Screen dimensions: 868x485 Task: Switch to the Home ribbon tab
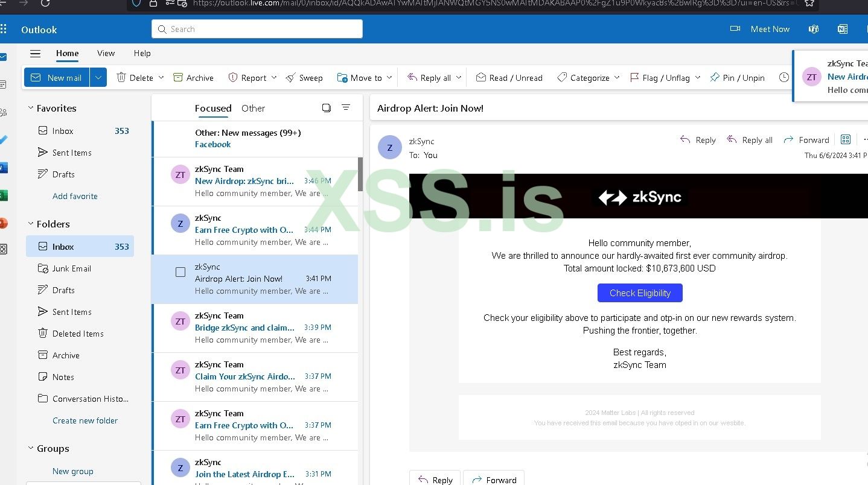[x=68, y=53]
